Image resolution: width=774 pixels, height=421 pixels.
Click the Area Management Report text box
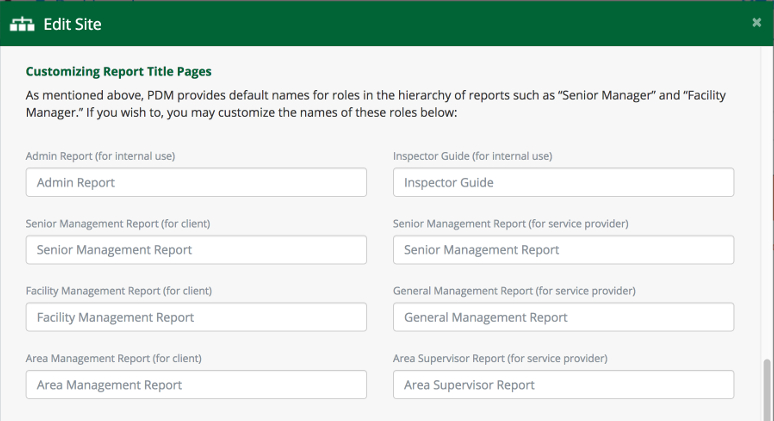coord(196,385)
